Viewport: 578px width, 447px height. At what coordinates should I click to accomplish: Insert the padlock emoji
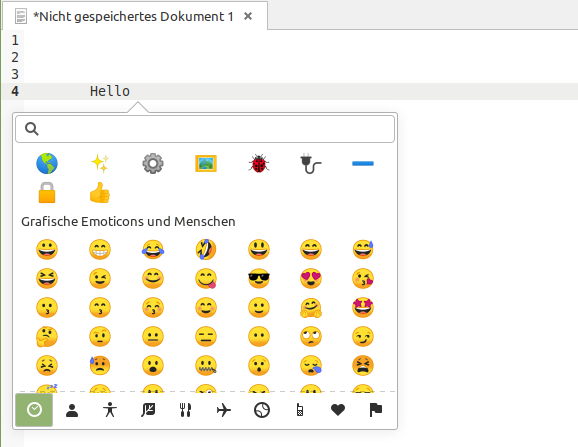coord(47,192)
